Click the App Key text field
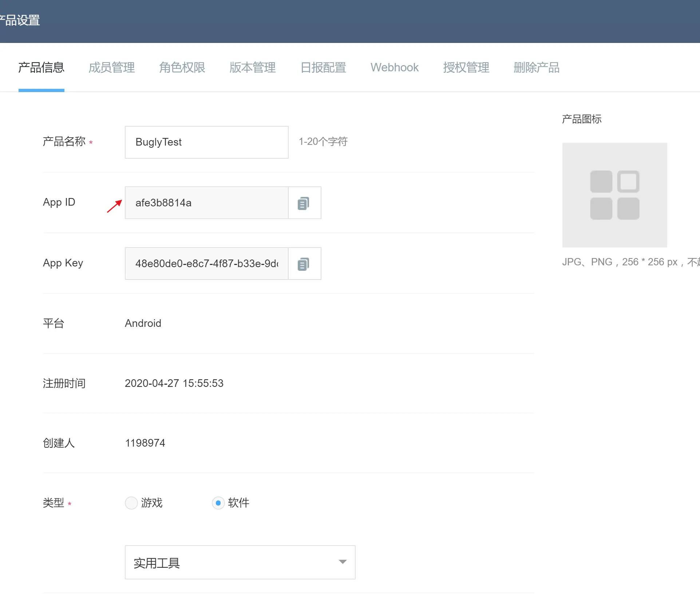The width and height of the screenshot is (700, 602). 206,264
